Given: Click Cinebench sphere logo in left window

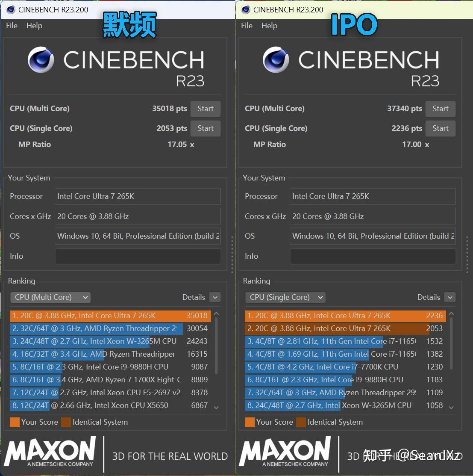Looking at the screenshot, I should tap(41, 59).
